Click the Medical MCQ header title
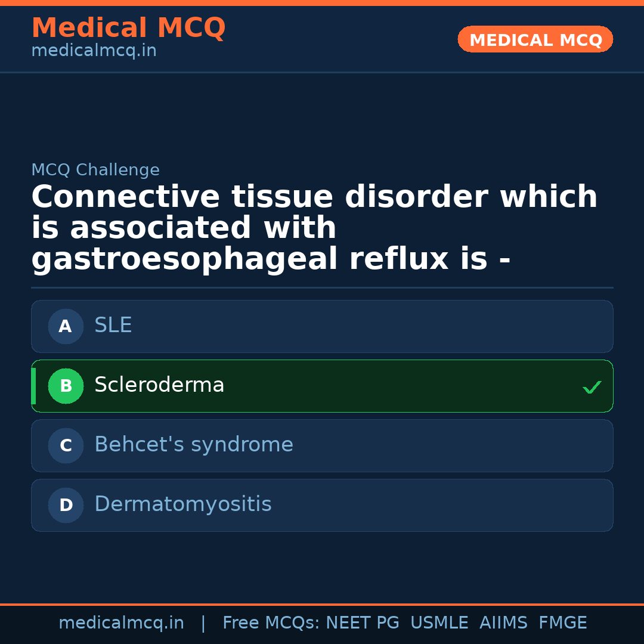 click(x=128, y=28)
